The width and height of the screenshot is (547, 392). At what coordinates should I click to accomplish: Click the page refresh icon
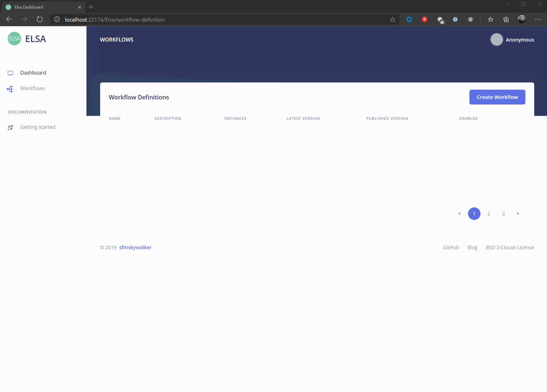tap(40, 19)
